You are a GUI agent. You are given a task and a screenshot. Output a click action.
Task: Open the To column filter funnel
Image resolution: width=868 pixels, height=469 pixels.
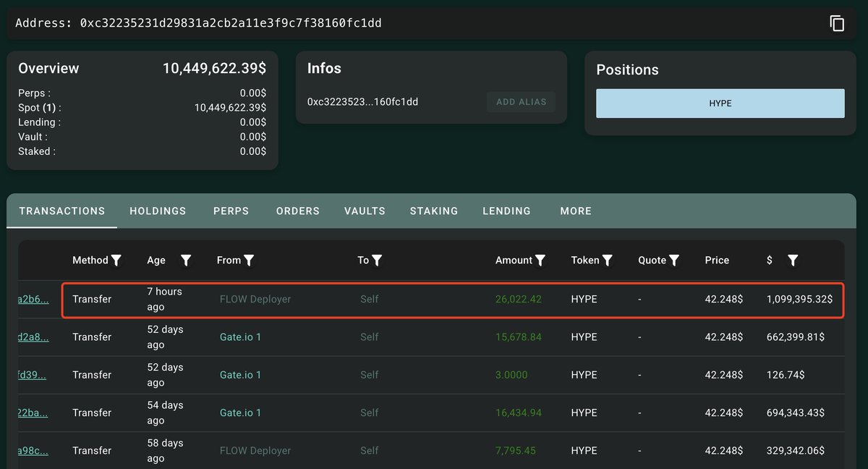[x=378, y=260]
